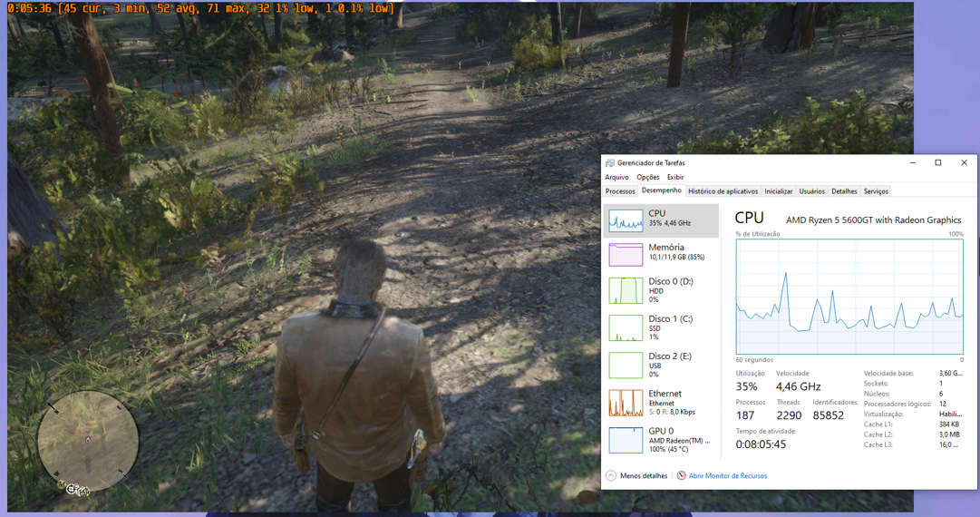
Task: Click the GPU 0 AMD Radeon label
Action: point(679,441)
